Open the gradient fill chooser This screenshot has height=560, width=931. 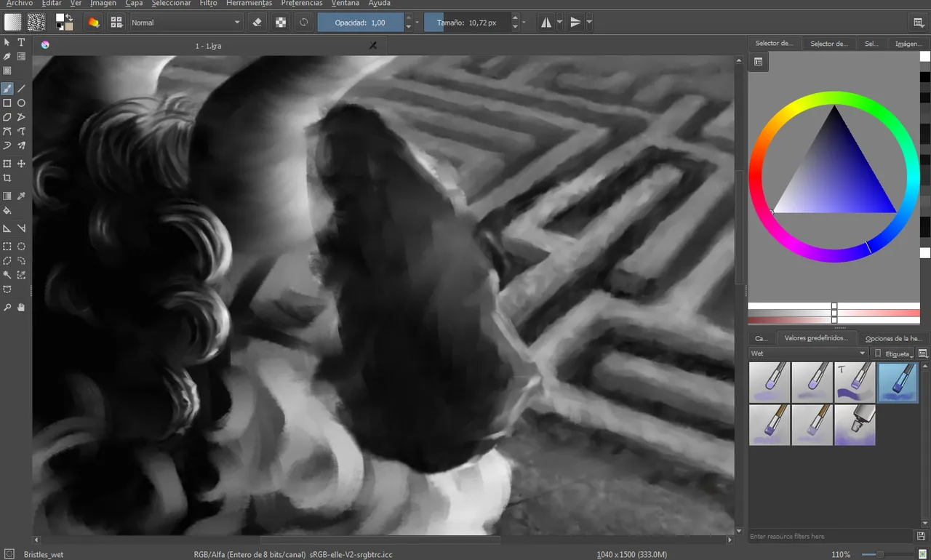click(13, 23)
